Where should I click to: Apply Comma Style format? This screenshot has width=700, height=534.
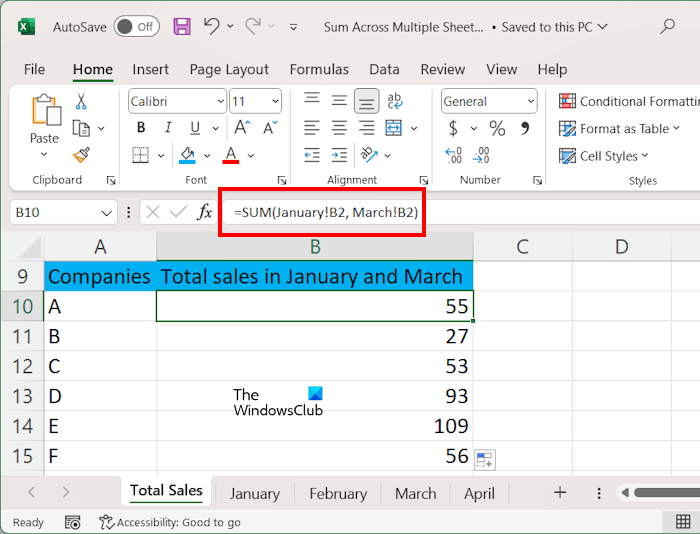coord(525,128)
